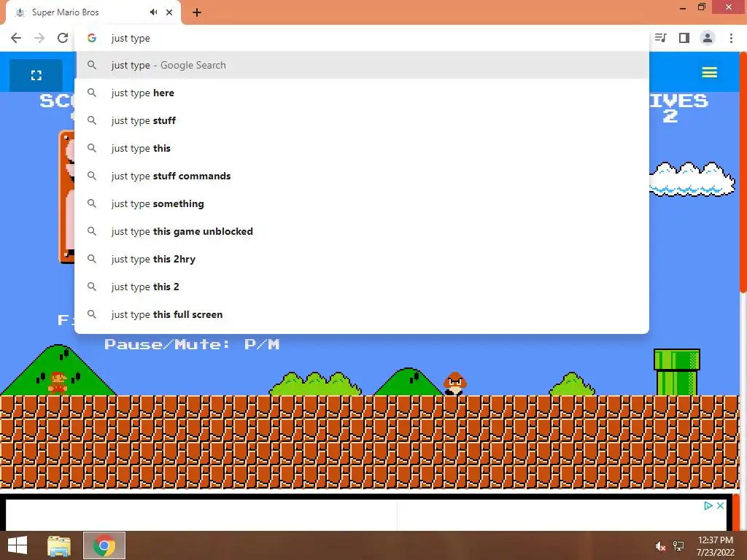Select the Super Mario Bros tab

point(93,12)
